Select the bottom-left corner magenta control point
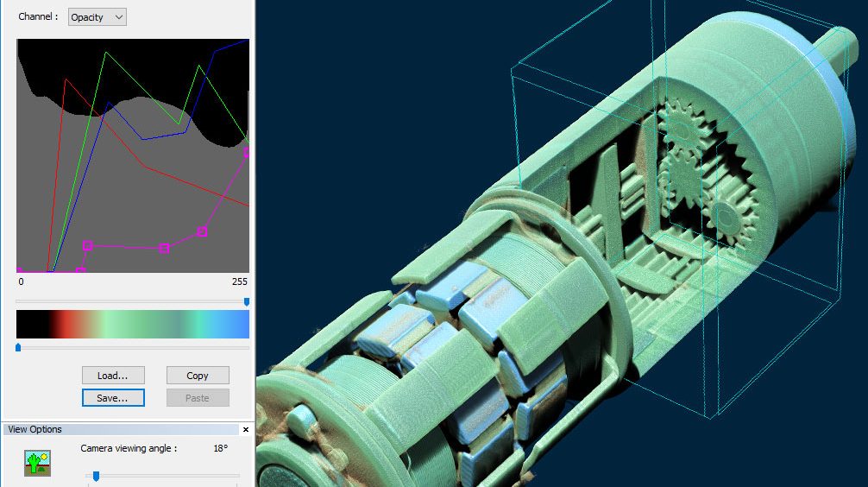Image resolution: width=868 pixels, height=487 pixels. click(19, 272)
